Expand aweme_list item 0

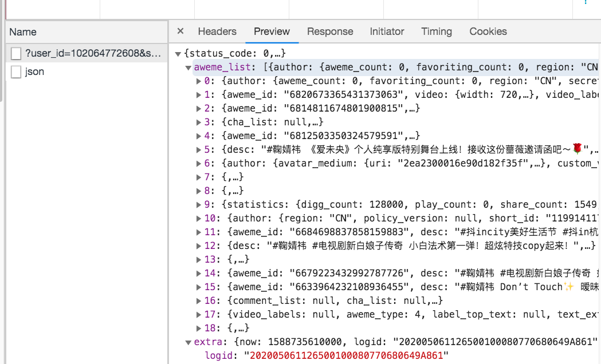point(199,81)
